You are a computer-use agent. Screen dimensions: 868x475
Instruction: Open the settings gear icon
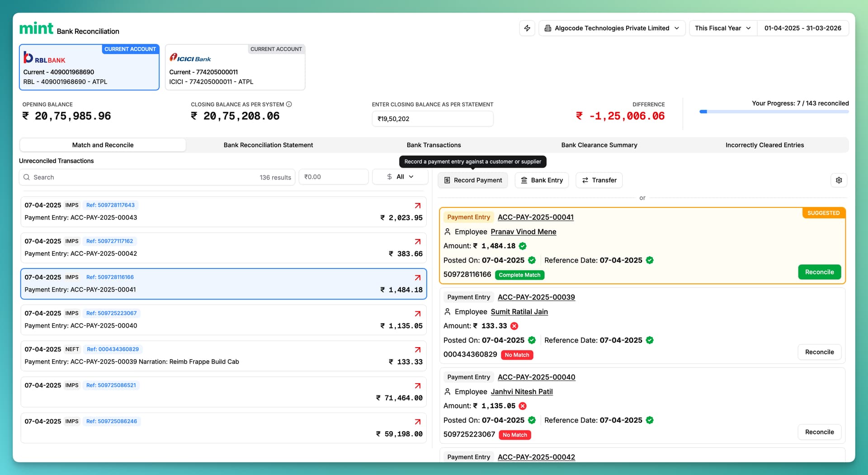[839, 180]
